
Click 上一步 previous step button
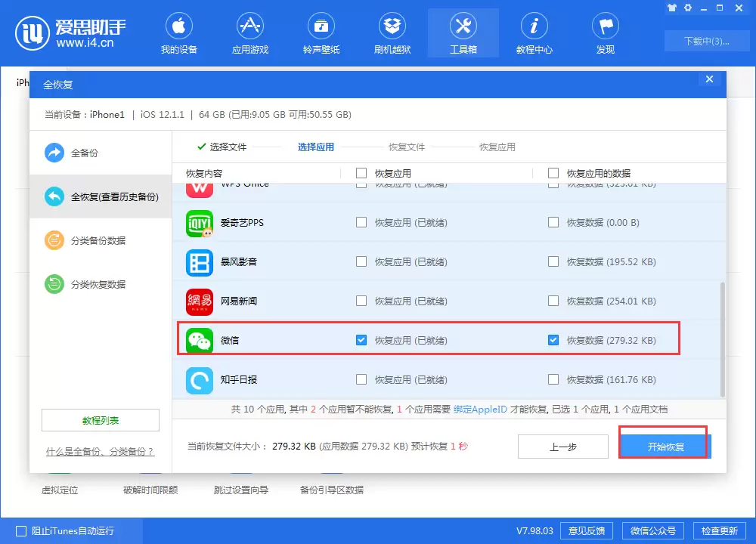pos(563,447)
